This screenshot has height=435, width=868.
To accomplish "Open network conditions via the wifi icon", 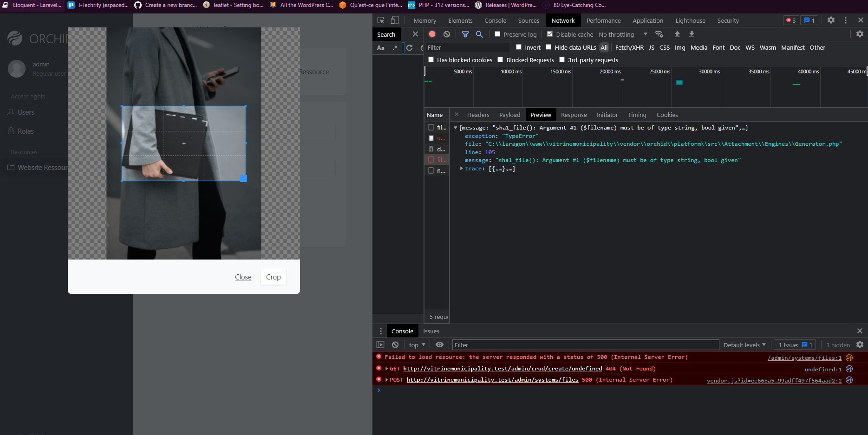I will tap(659, 34).
